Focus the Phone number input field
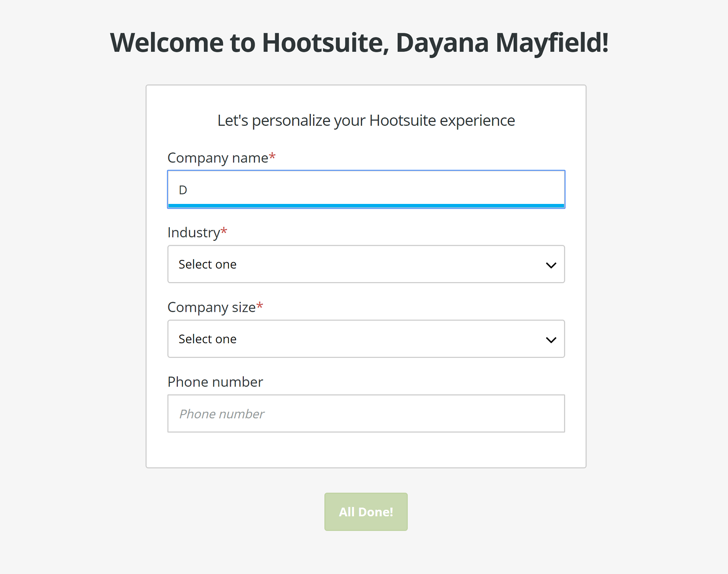 tap(366, 413)
